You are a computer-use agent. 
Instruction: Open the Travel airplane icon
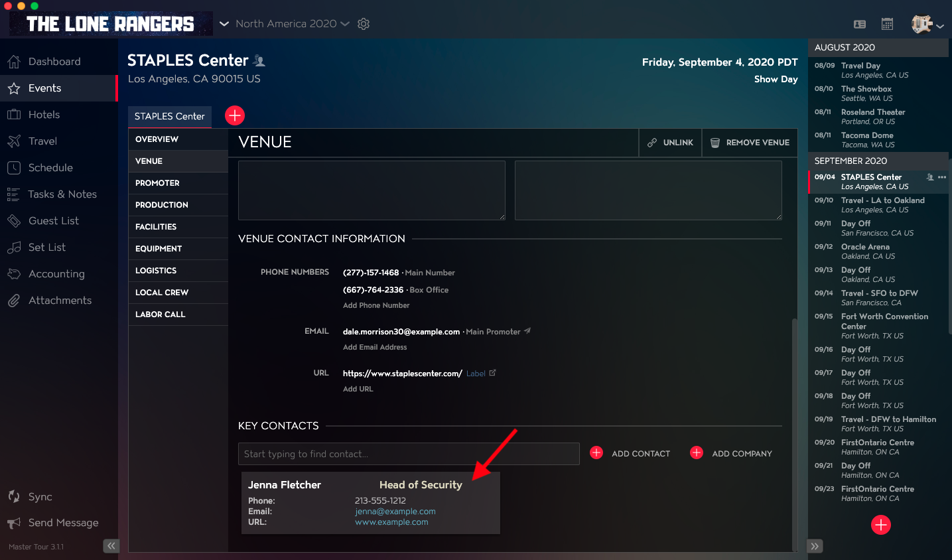click(x=14, y=141)
